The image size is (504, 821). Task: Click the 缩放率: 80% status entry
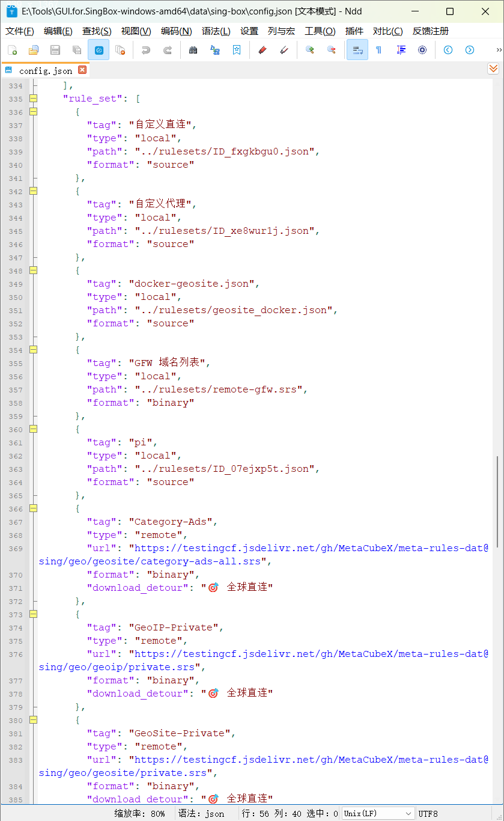[140, 813]
